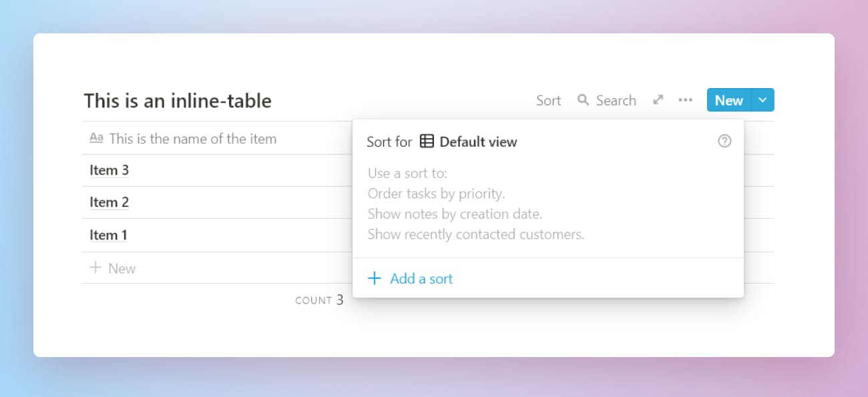This screenshot has height=397, width=868.
Task: Edit the inline-table title
Action: 177,101
